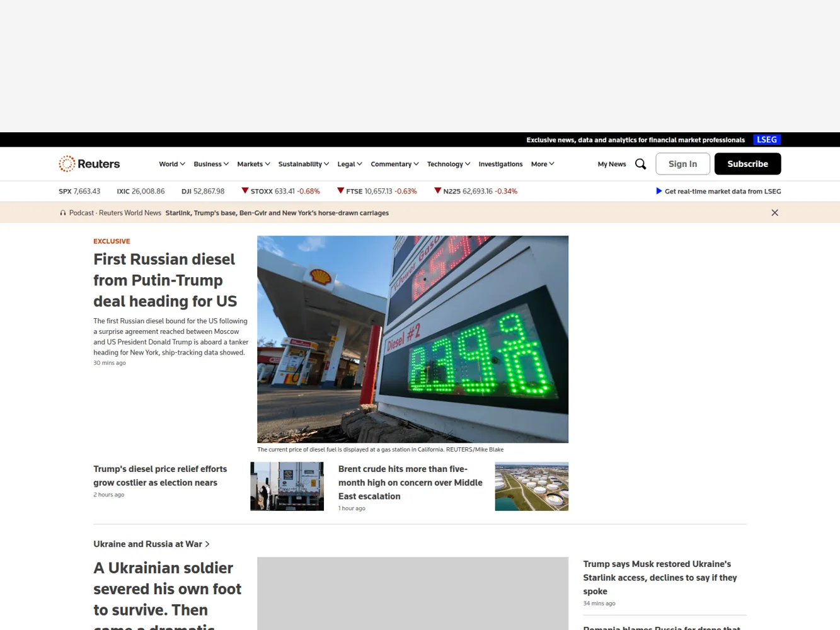Open the Brent crude five-month high article
Image resolution: width=840 pixels, height=630 pixels.
(410, 483)
